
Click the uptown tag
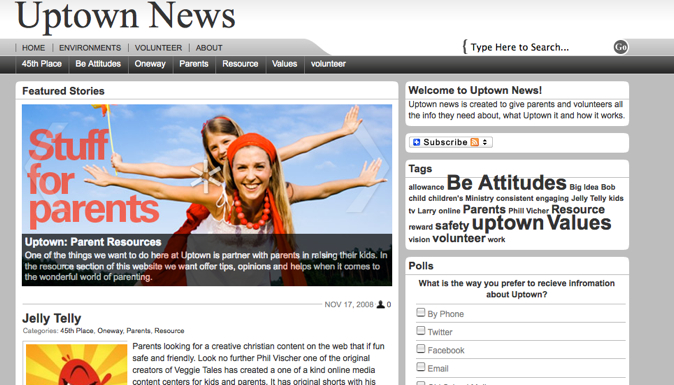coord(508,223)
